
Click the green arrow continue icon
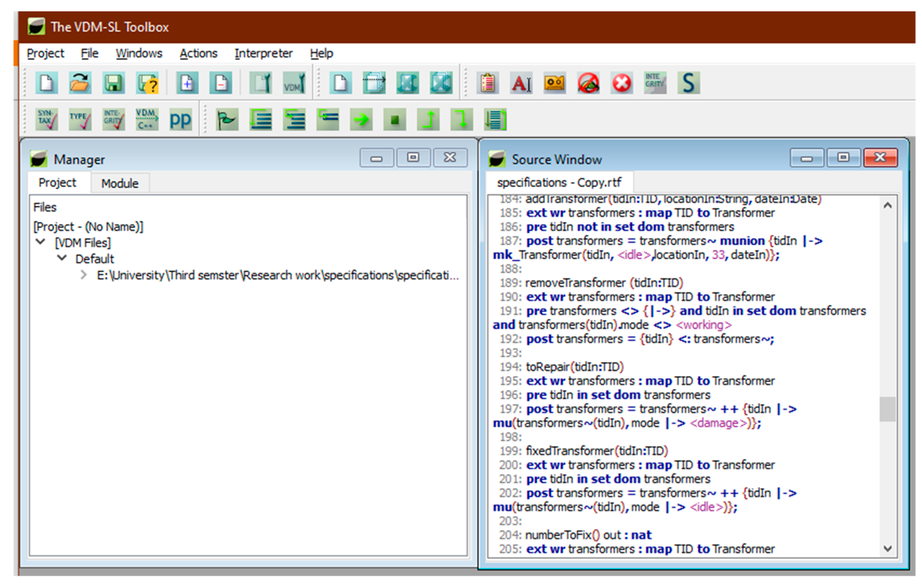point(361,119)
